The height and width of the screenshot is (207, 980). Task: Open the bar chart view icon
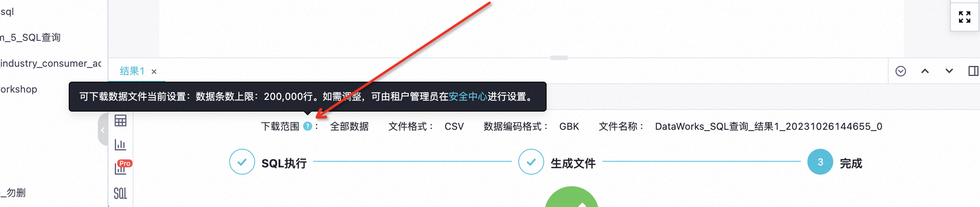tap(120, 145)
